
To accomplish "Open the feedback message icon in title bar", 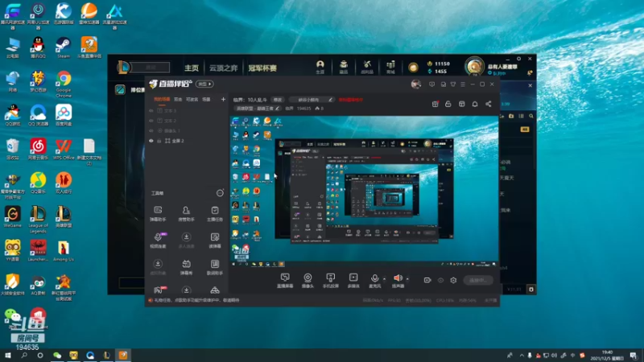I will click(x=431, y=84).
